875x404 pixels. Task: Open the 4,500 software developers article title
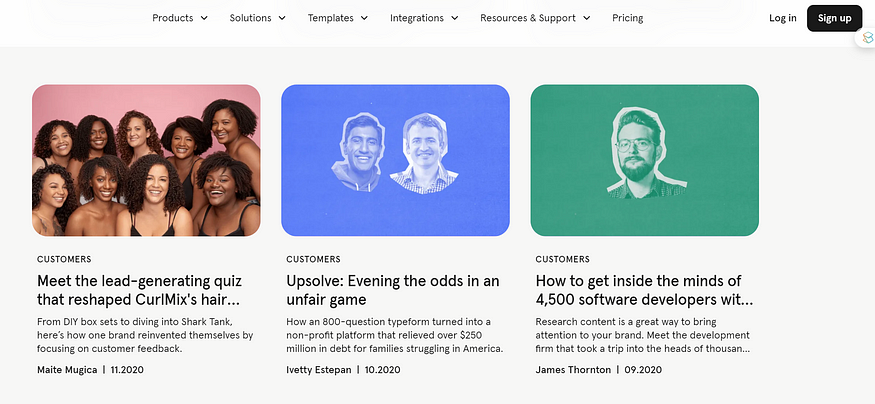point(644,290)
